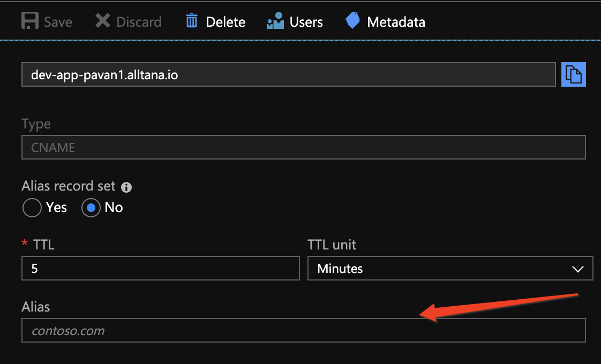Select the Delete trash icon
Image resolution: width=601 pixels, height=364 pixels.
pyautogui.click(x=191, y=20)
